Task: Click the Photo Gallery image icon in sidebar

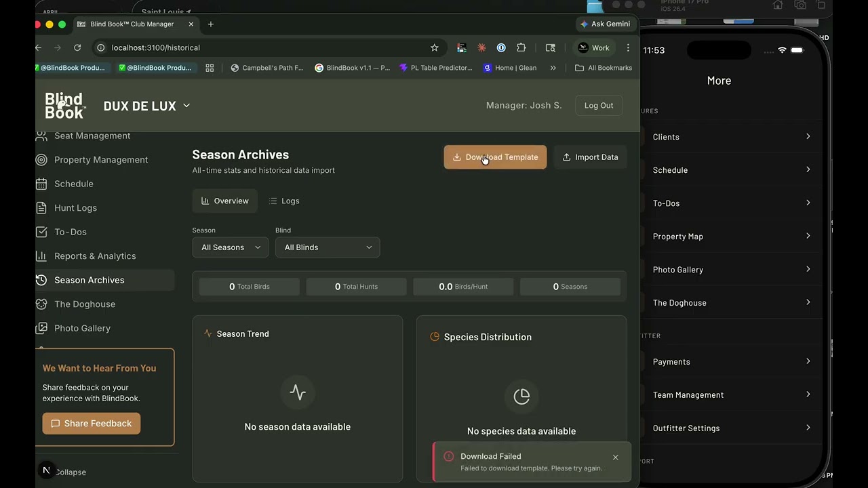Action: pyautogui.click(x=41, y=328)
